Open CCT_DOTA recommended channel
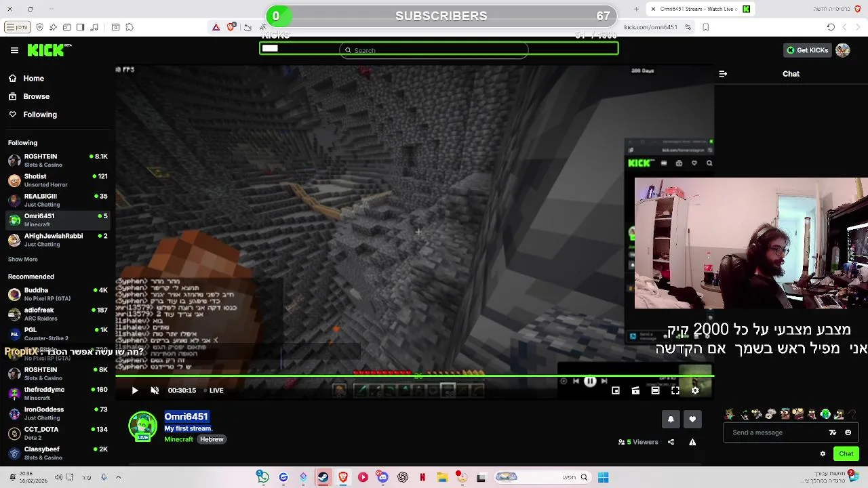Screen dimensions: 868x488 (x=58, y=433)
